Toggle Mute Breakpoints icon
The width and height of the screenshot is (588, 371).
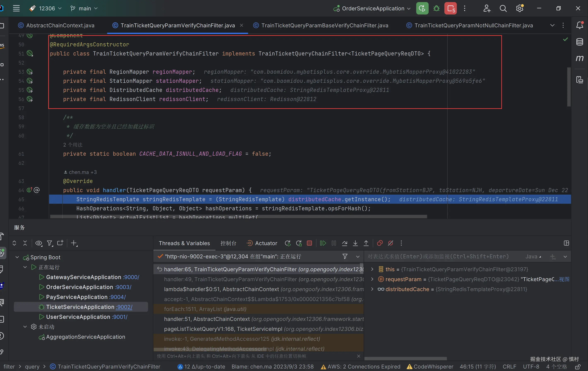[391, 243]
